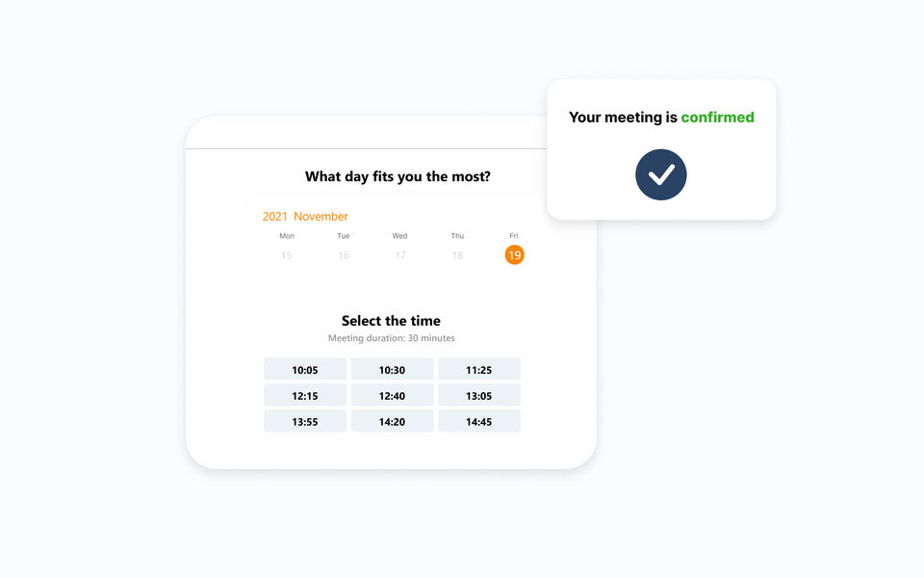Click Monday the 15th date
The image size is (924, 578).
[x=286, y=255]
